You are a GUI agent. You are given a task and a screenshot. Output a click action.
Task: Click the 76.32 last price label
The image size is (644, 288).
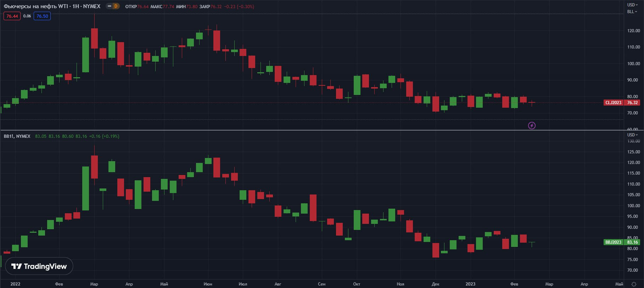click(632, 103)
